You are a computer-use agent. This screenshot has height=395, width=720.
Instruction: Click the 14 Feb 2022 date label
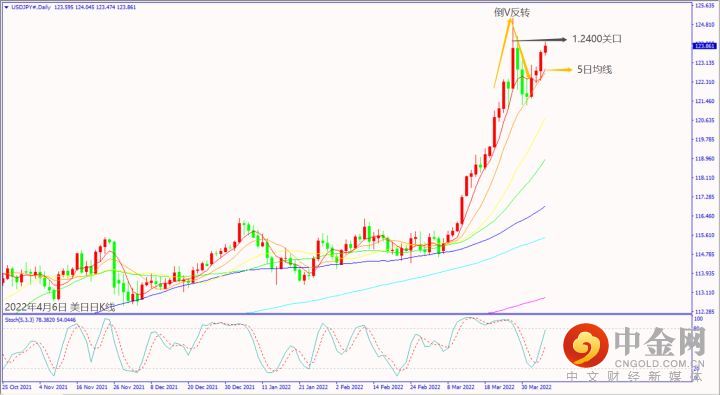tap(388, 387)
